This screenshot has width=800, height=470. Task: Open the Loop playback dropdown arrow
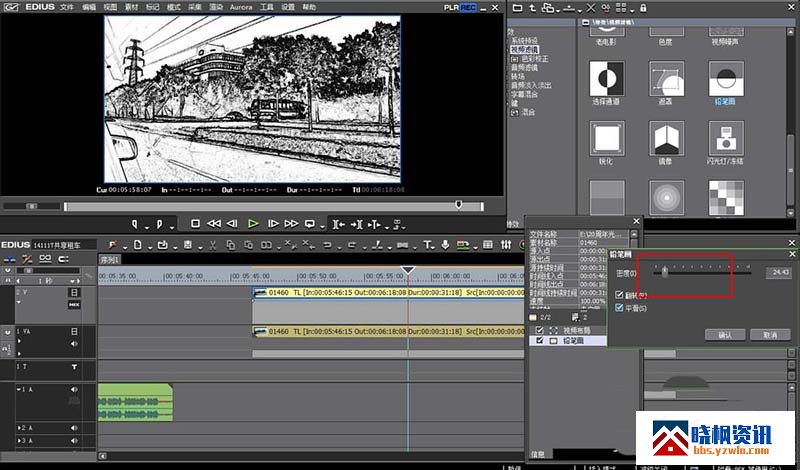pyautogui.click(x=321, y=227)
